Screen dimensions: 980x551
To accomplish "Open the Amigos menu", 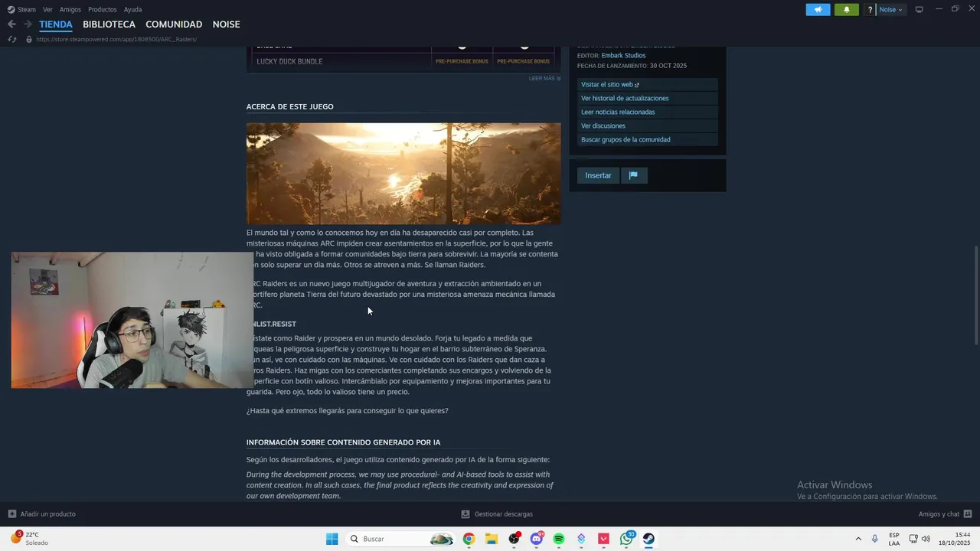I will pos(70,10).
